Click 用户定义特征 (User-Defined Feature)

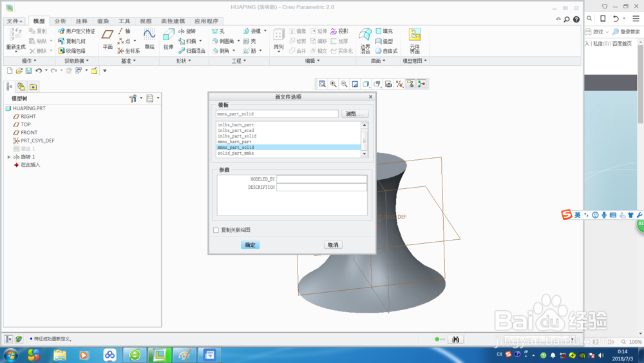coord(77,31)
